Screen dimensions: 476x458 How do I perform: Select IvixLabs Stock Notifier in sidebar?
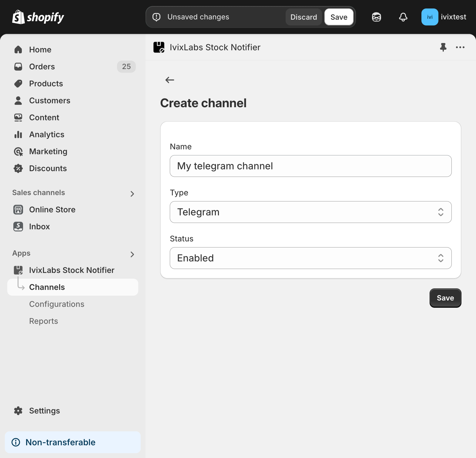click(x=73, y=270)
